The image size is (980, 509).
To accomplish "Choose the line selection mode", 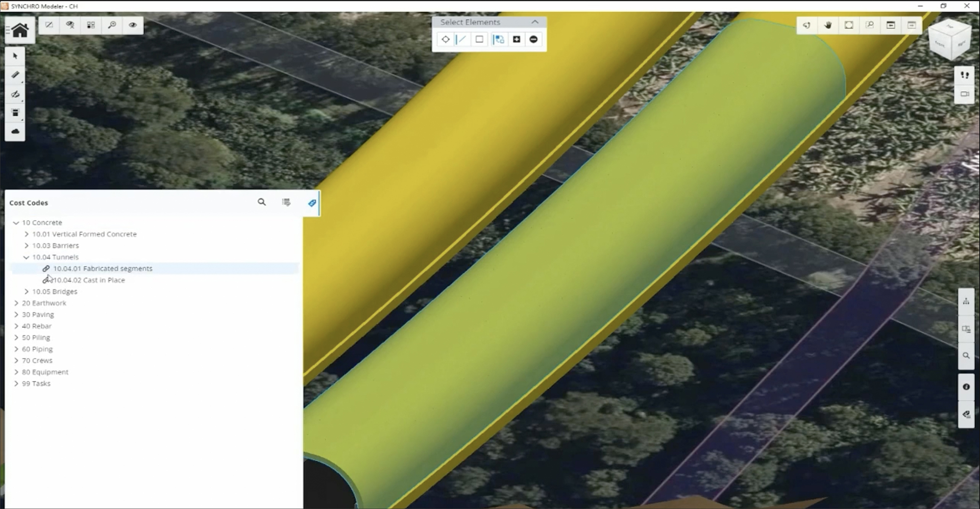I will pyautogui.click(x=462, y=39).
